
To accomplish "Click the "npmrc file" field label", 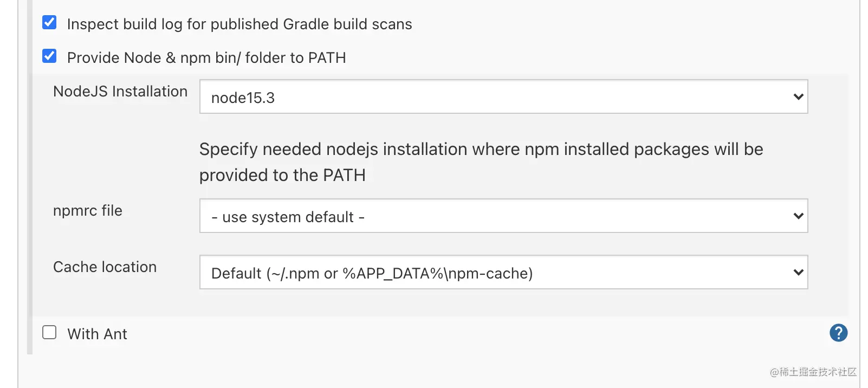I will [x=88, y=211].
